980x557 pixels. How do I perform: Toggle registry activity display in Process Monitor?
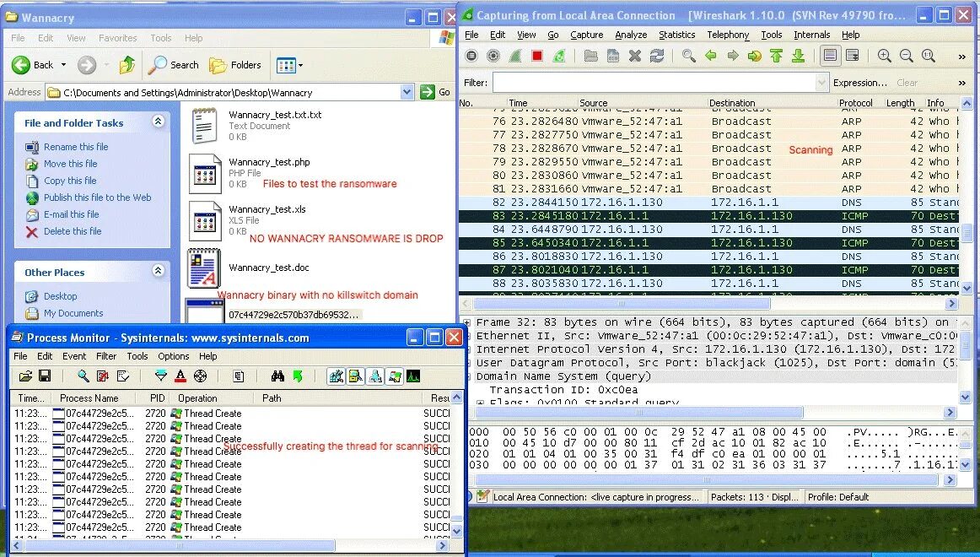point(337,376)
